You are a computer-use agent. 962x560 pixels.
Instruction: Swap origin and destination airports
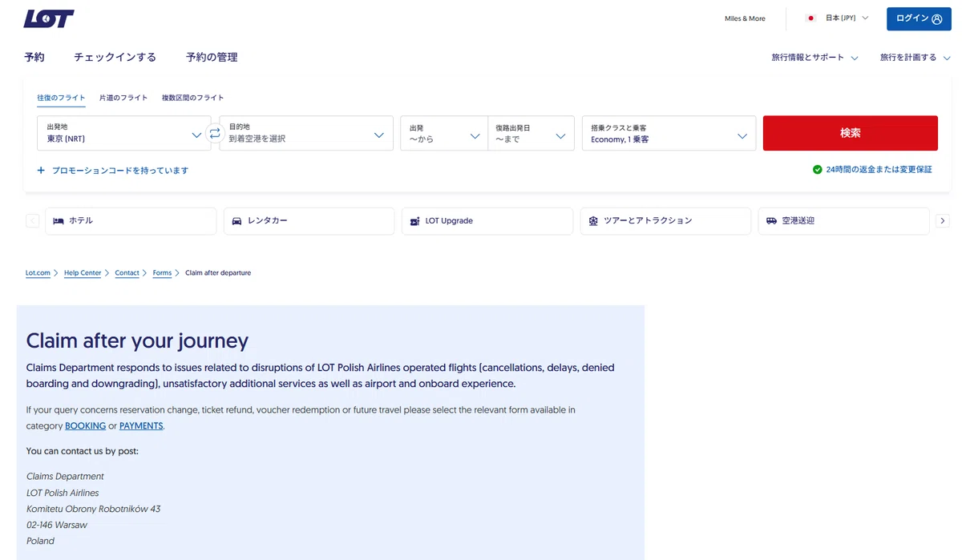point(215,134)
